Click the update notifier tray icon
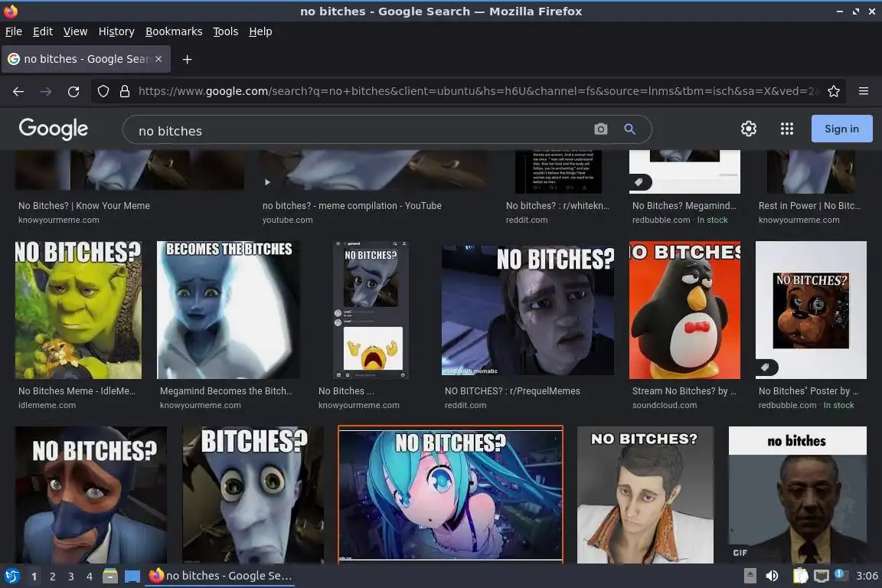 click(x=839, y=574)
